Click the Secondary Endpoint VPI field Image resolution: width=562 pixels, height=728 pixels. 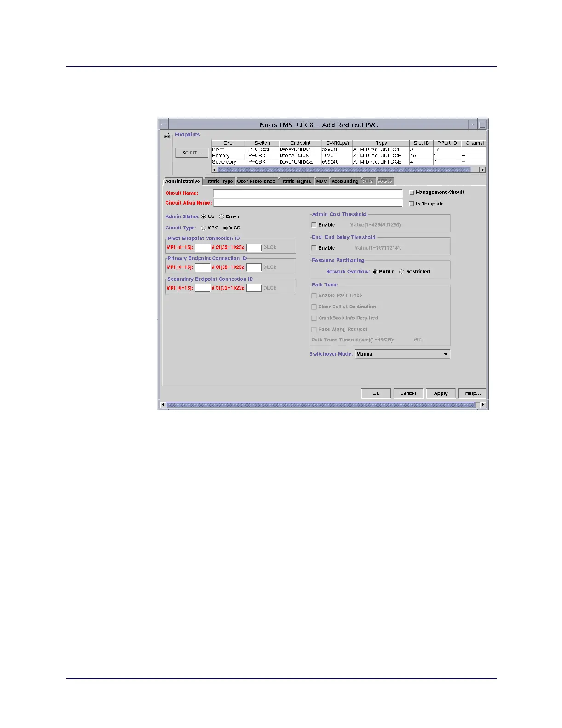tap(202, 288)
